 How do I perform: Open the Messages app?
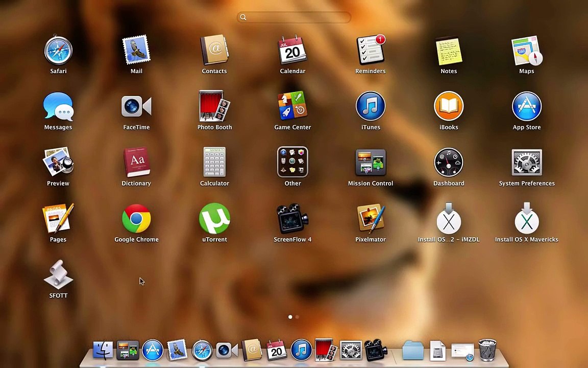pyautogui.click(x=58, y=107)
